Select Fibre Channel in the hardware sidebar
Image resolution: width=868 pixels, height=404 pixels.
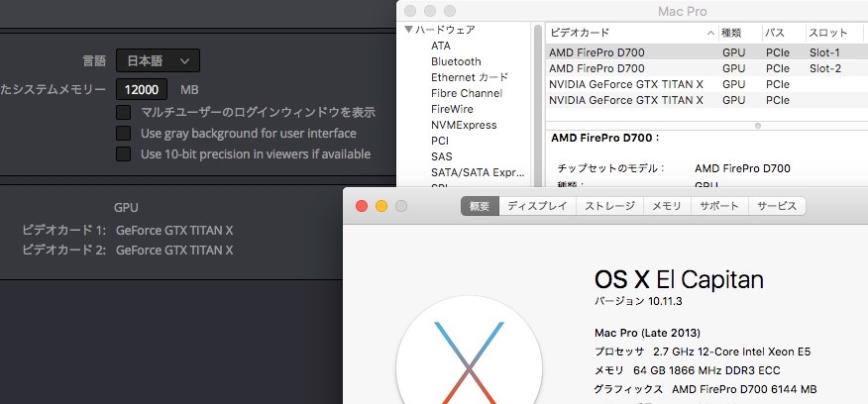466,93
